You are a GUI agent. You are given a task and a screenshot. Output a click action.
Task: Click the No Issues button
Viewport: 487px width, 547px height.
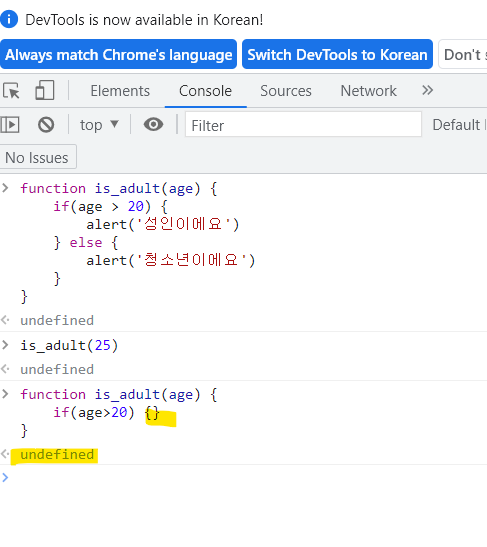[x=38, y=157]
